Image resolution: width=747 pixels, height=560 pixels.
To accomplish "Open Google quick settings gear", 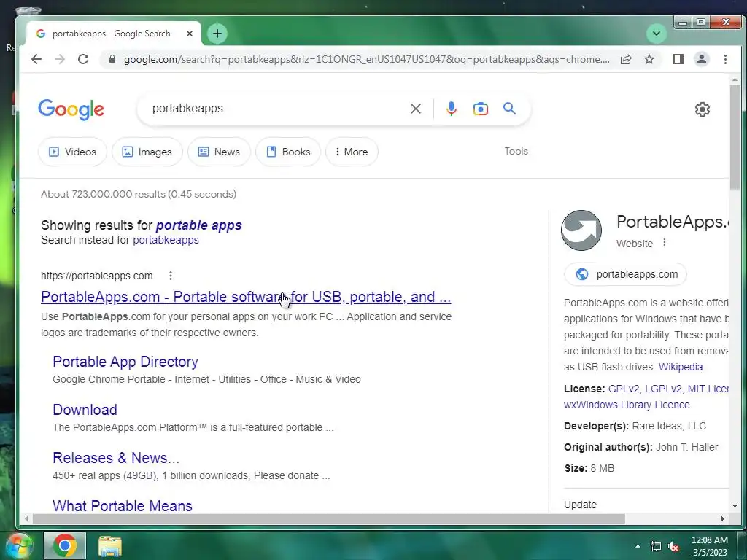I will click(702, 109).
